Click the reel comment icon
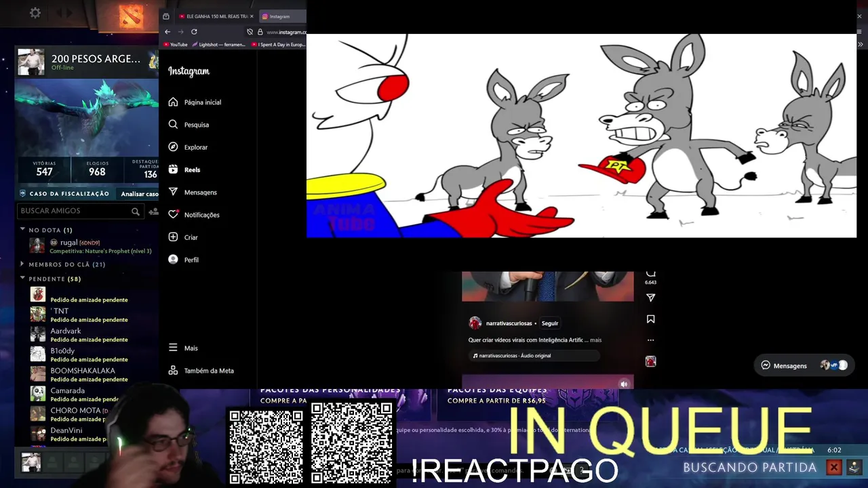Viewport: 868px width, 488px height. (650, 273)
